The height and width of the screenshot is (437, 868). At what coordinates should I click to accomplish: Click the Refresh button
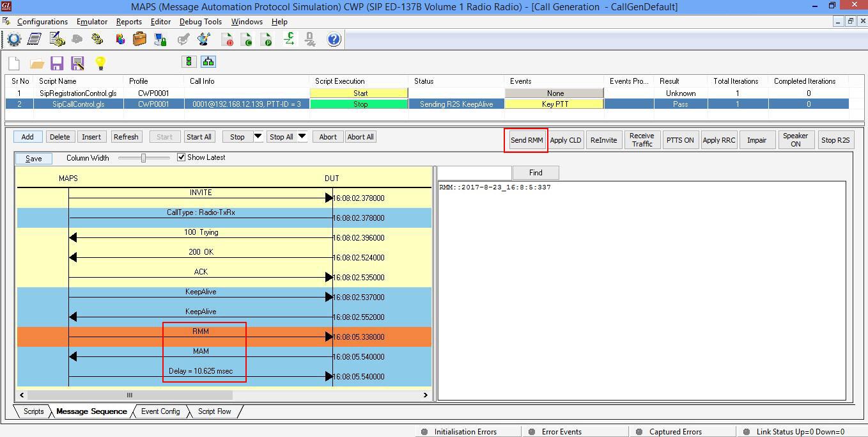pyautogui.click(x=126, y=137)
